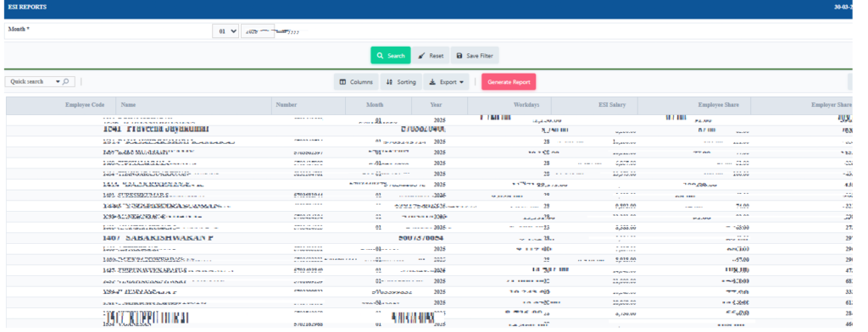Image resolution: width=868 pixels, height=332 pixels.
Task: Focus the Quick search text box
Action: click(30, 82)
